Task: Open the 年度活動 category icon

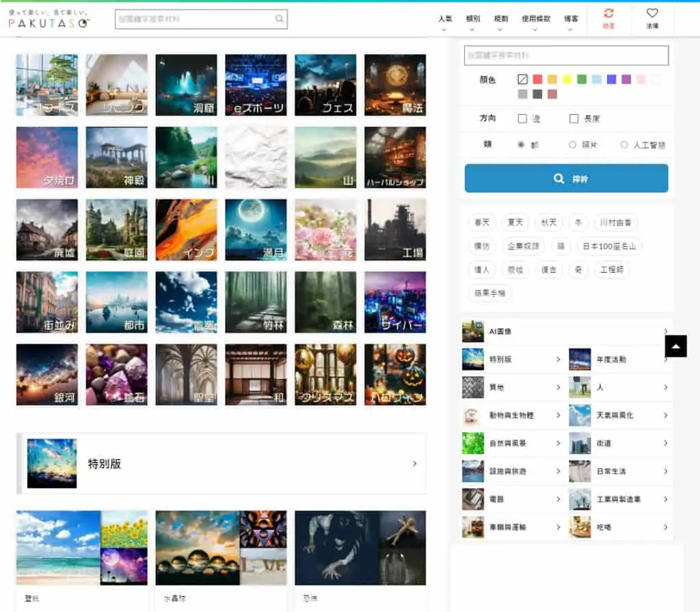Action: (580, 359)
